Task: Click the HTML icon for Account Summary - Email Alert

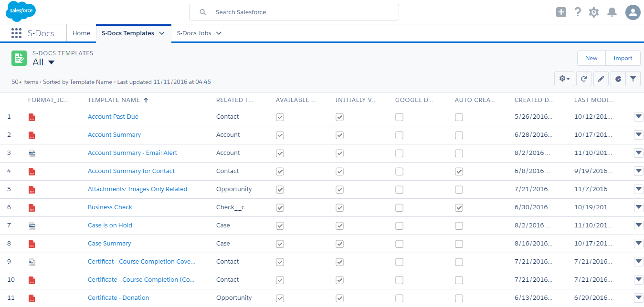Action: tap(32, 153)
